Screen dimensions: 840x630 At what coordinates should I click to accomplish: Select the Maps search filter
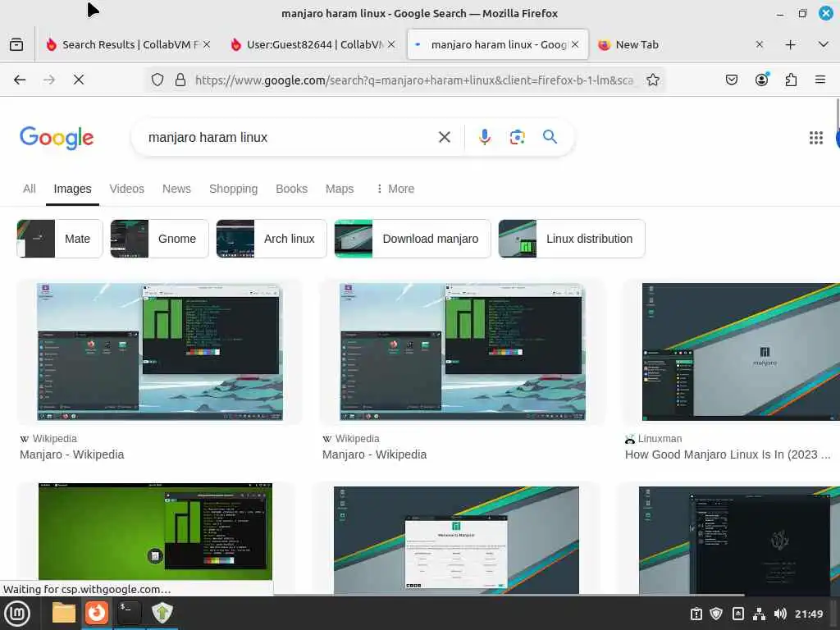[x=340, y=189]
